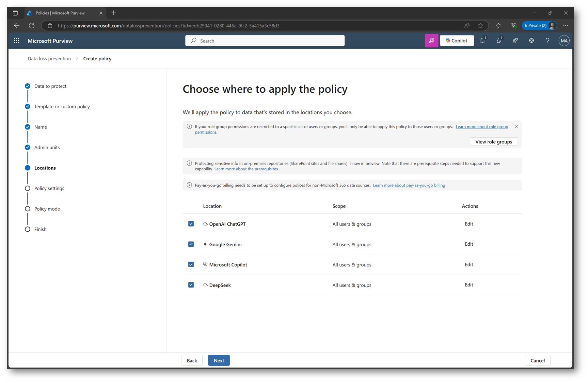This screenshot has width=588, height=383.
Task: Open the What's new rocket icon
Action: click(499, 41)
